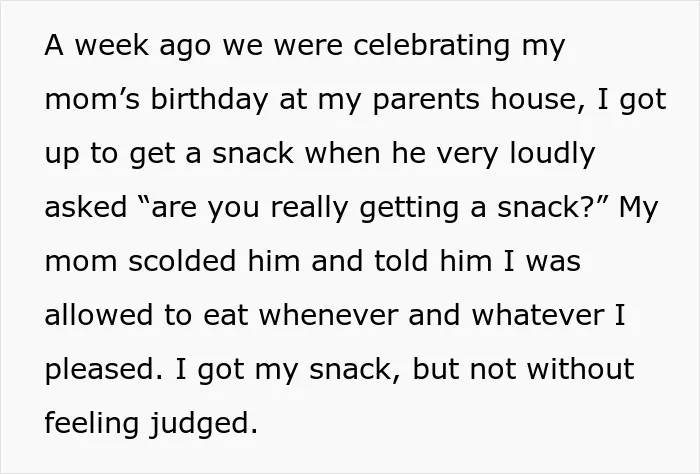The image size is (700, 474).
Task: Click the word "feeling" on last line
Action: (x=92, y=424)
